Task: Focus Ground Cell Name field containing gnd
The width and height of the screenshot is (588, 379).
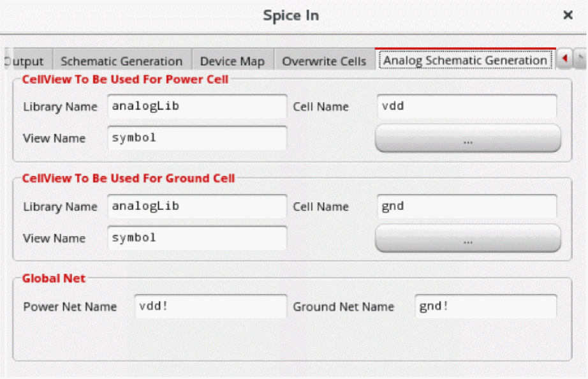Action: (x=466, y=207)
